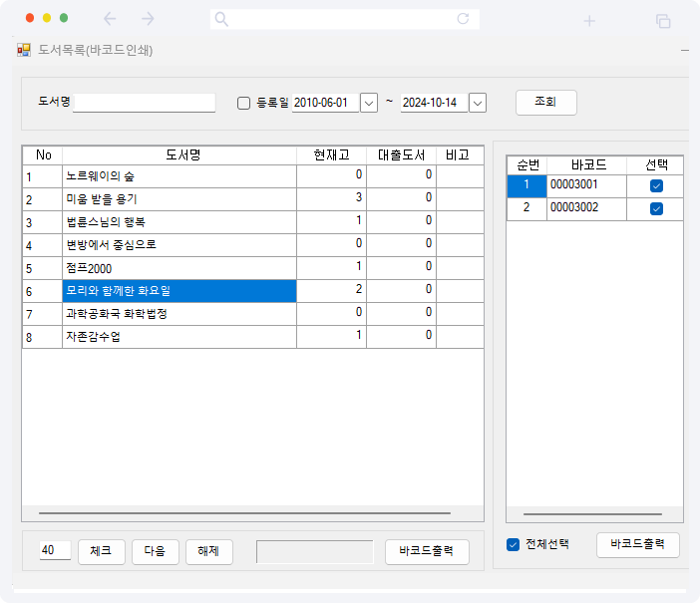Uncheck the barcode 00003001 selection checkbox
700x603 pixels.
656,186
